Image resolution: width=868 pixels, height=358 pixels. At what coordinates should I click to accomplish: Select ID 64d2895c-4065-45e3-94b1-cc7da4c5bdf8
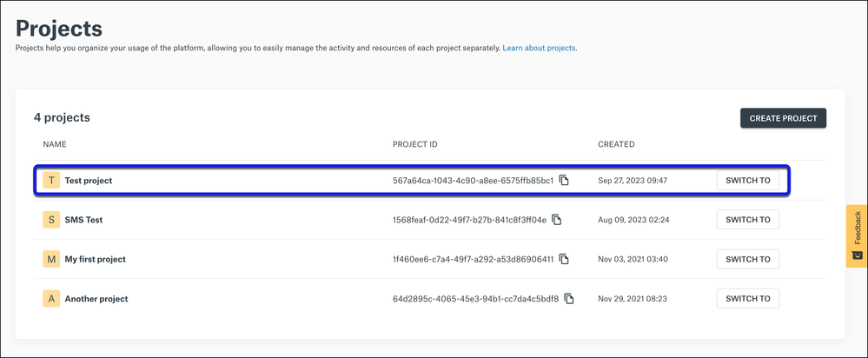[475, 299]
